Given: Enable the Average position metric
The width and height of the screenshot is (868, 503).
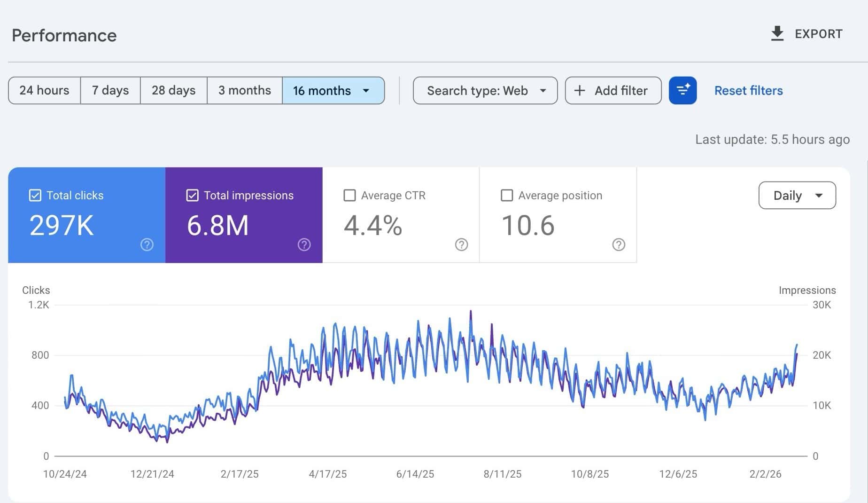Looking at the screenshot, I should tap(507, 195).
